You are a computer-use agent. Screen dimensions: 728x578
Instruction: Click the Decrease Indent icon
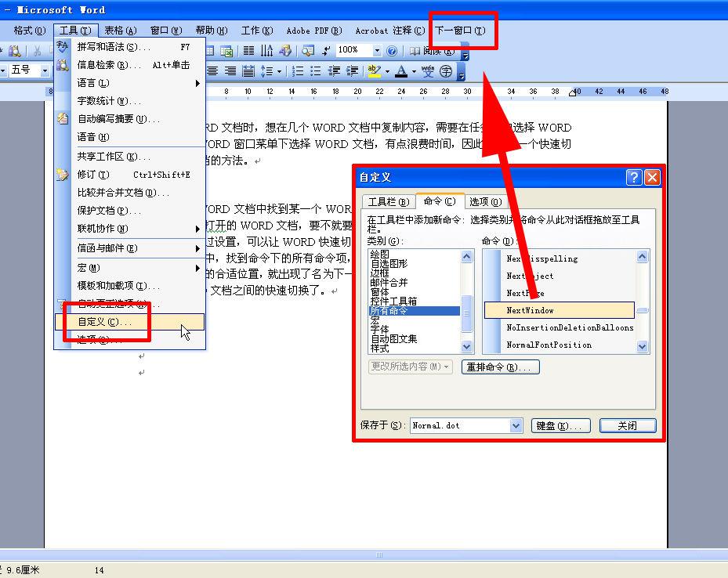(335, 71)
